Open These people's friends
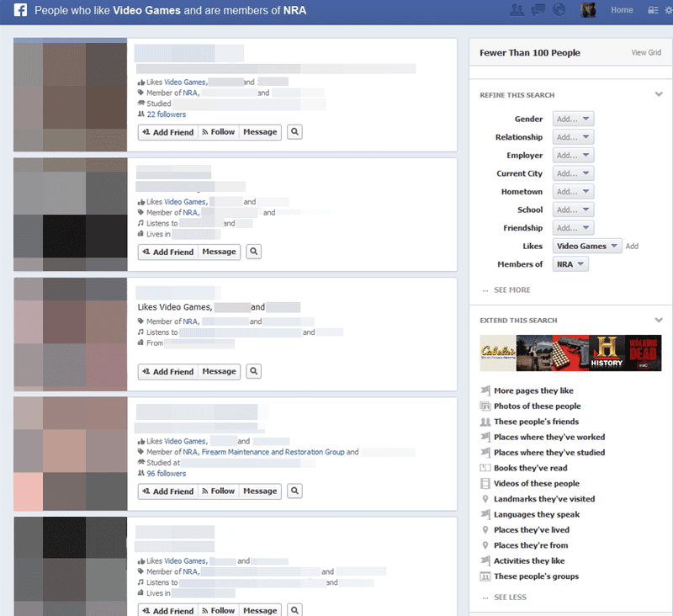The height and width of the screenshot is (616, 673). (x=536, y=422)
